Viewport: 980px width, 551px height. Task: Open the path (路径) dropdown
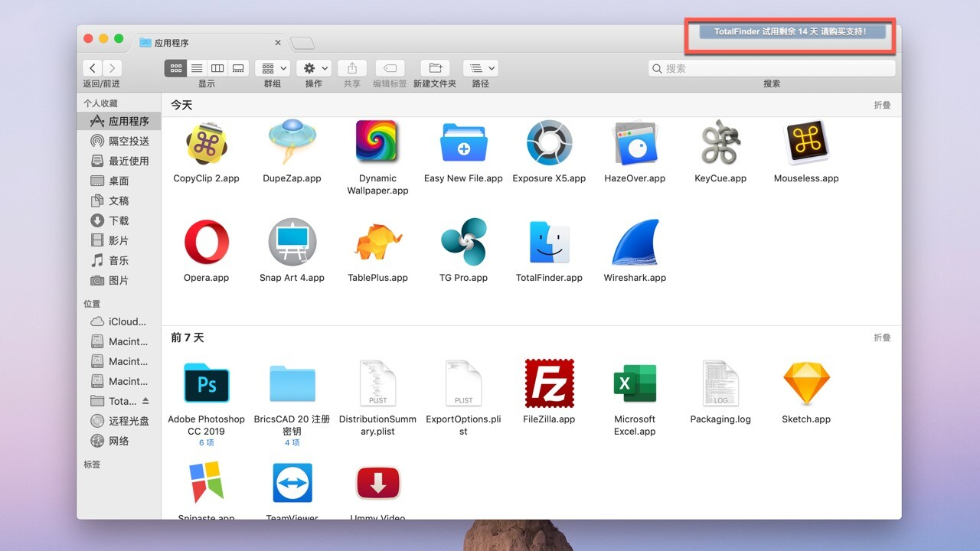click(x=481, y=68)
